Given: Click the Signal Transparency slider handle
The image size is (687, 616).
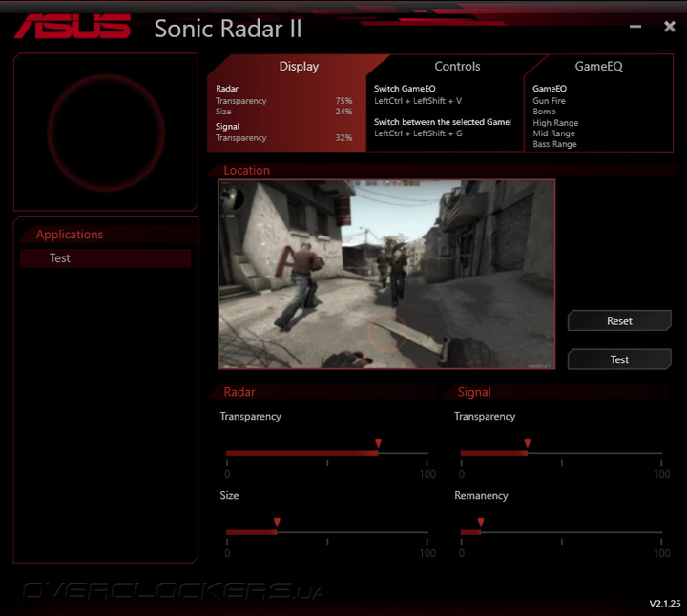Looking at the screenshot, I should [x=528, y=443].
